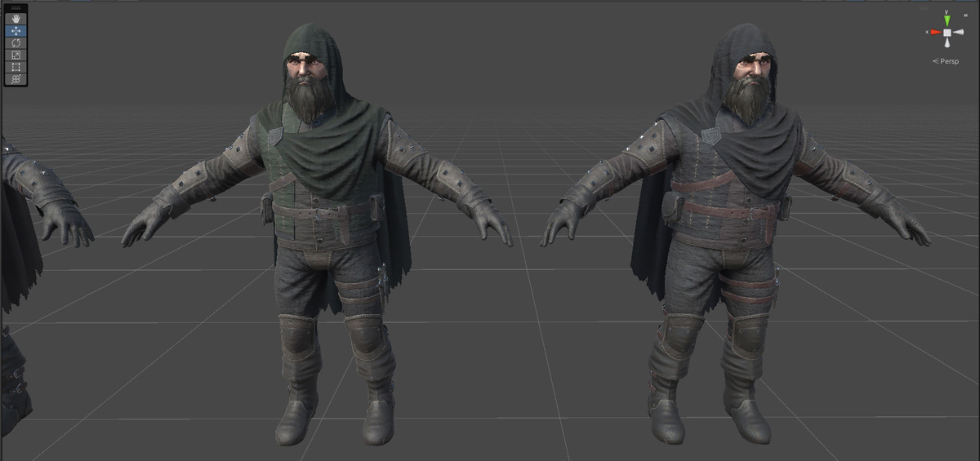Viewport: 980px width, 461px height.
Task: Click the bottom grey axis cone on gizmo
Action: coord(947,44)
